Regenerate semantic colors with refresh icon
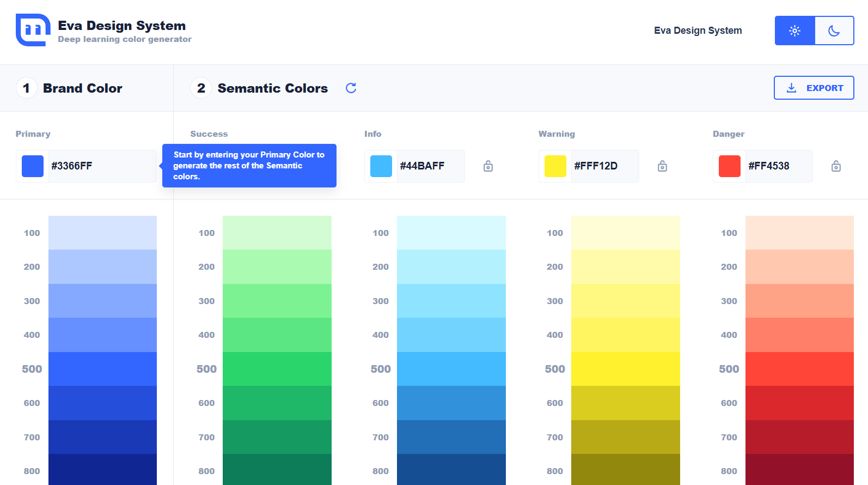868x485 pixels. [351, 88]
